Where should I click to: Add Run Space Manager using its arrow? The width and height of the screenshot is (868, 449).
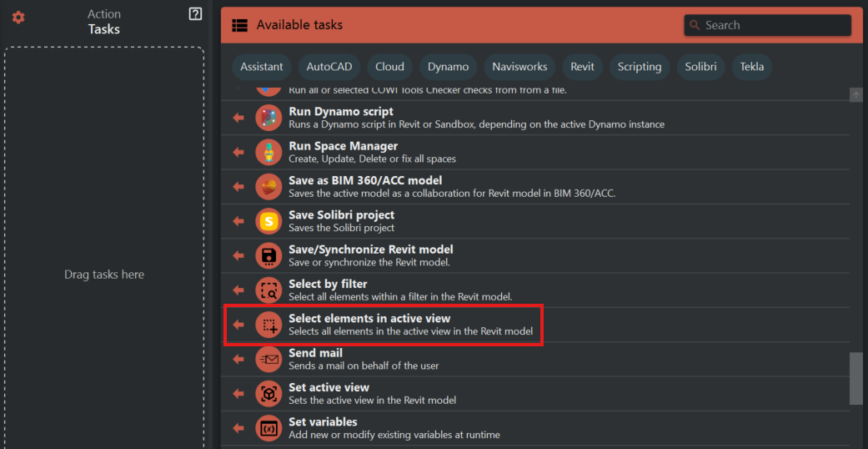238,152
